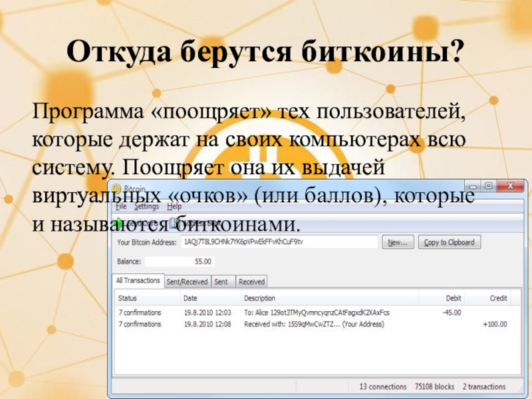Switch to the Sent/Received tab
The image size is (532, 399).
187,281
